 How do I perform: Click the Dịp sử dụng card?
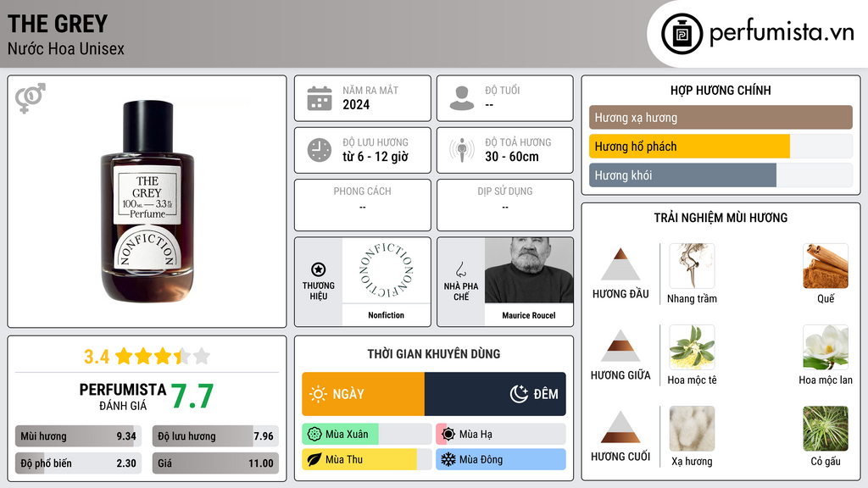click(x=505, y=205)
